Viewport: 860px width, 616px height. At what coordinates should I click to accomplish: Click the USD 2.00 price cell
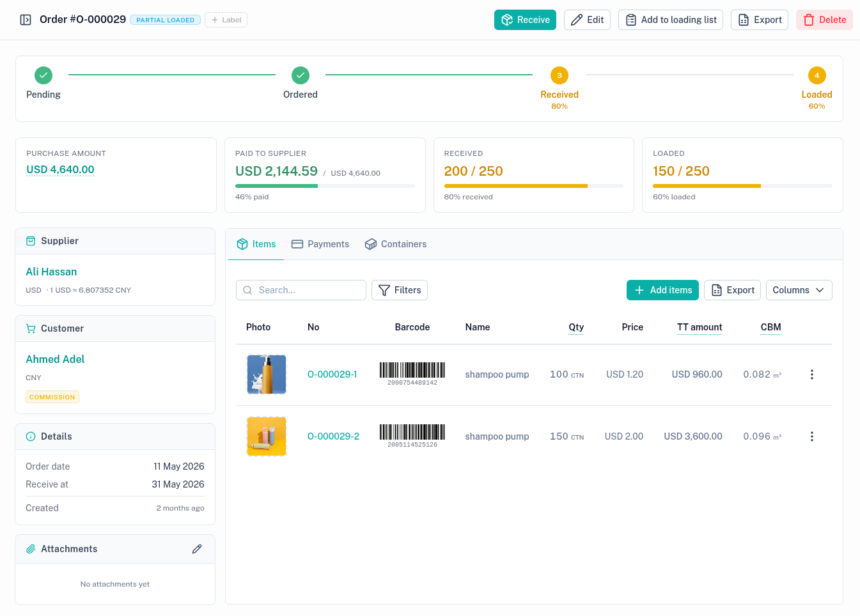click(x=624, y=436)
